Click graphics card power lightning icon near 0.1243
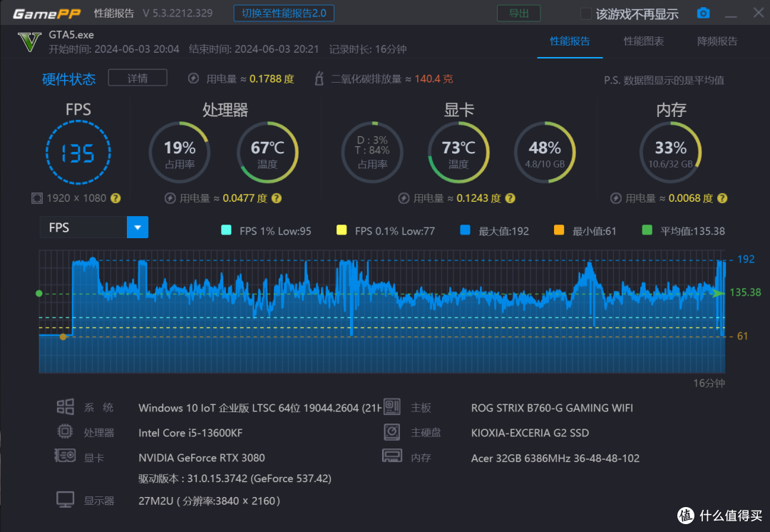 pos(404,198)
